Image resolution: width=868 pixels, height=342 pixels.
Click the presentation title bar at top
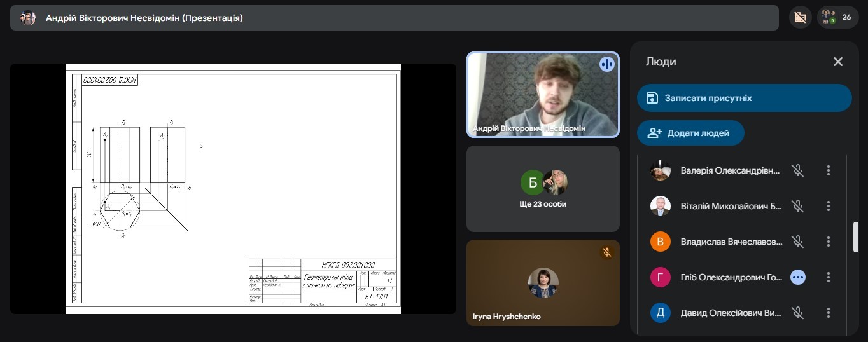(395, 18)
